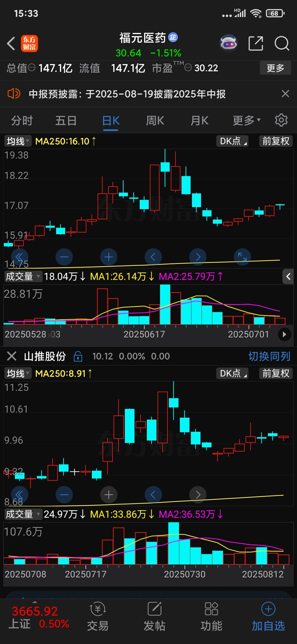The height and width of the screenshot is (644, 297).
Task: Open 山推股份 chart 均线 dropdown
Action: (x=18, y=373)
